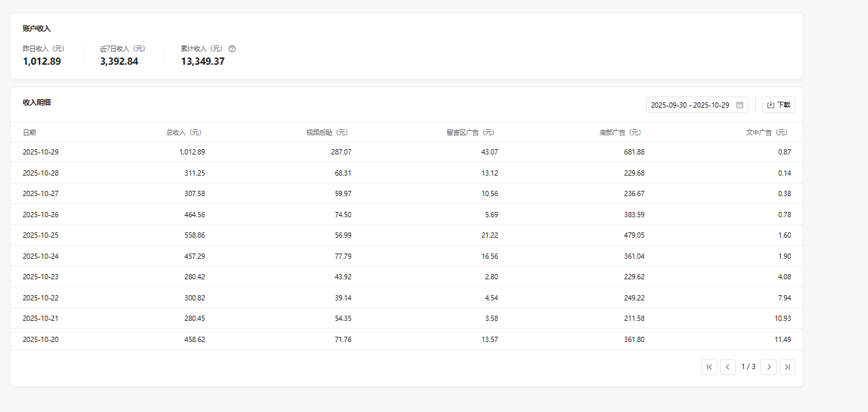The height and width of the screenshot is (412, 868).
Task: Click the 文中广告（元） column header
Action: pos(766,133)
